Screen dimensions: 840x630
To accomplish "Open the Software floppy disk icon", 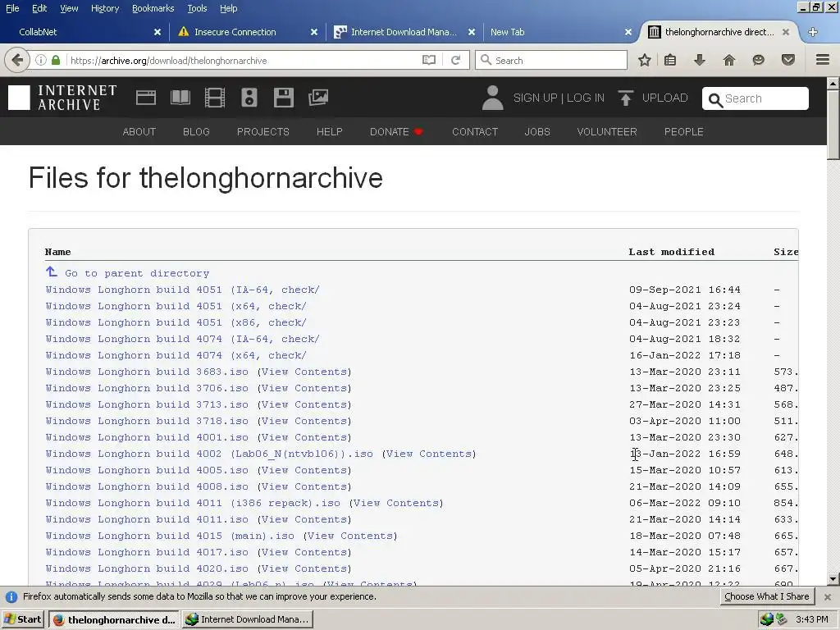I will point(283,98).
